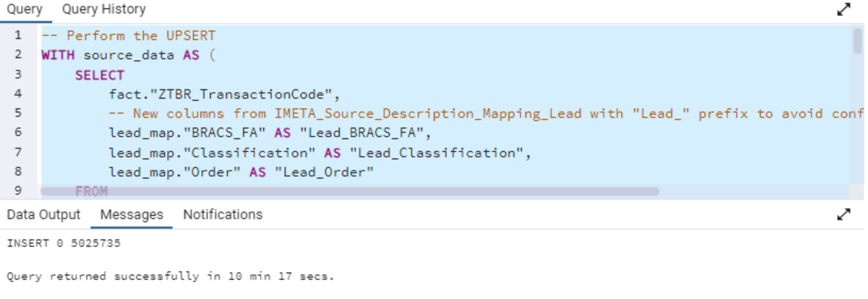
Task: Expand the query editor panel to full size
Action: pyautogui.click(x=843, y=9)
